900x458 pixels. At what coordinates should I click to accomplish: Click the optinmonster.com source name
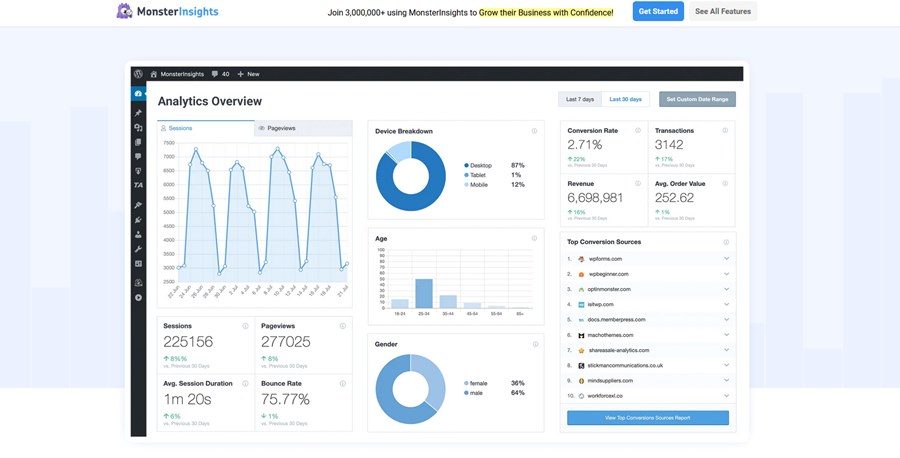610,289
